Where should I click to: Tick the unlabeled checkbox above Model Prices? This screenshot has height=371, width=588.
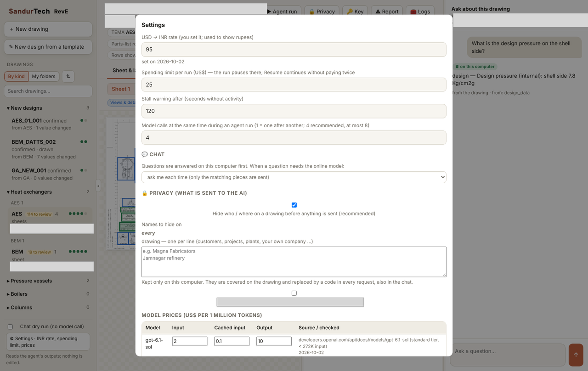coord(294,293)
